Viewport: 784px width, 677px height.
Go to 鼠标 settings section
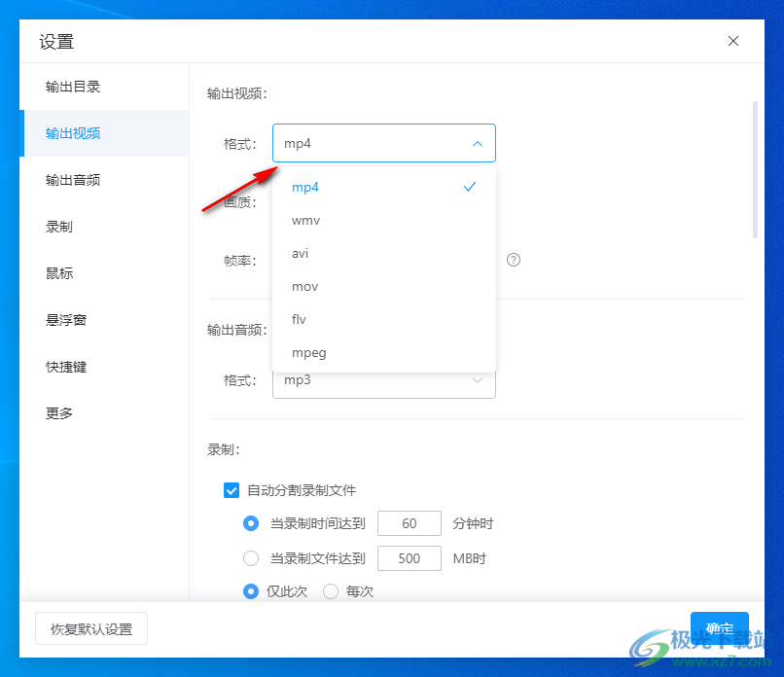point(104,273)
